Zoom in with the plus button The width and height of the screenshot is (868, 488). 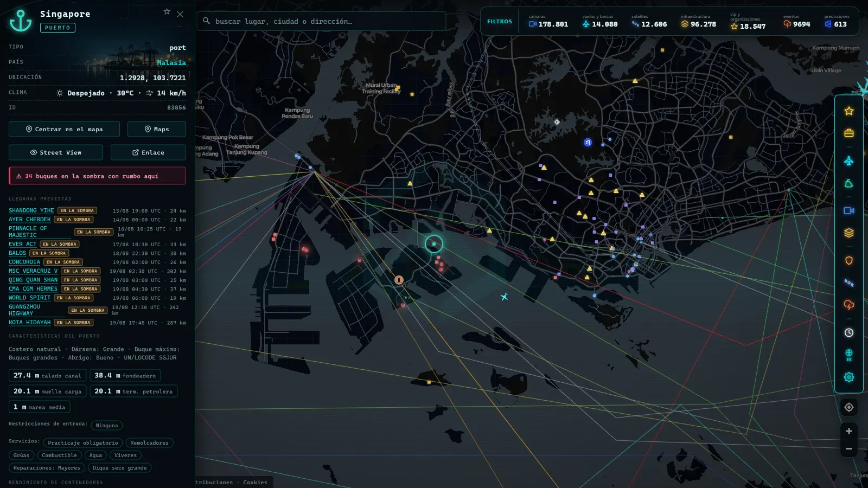tap(849, 431)
